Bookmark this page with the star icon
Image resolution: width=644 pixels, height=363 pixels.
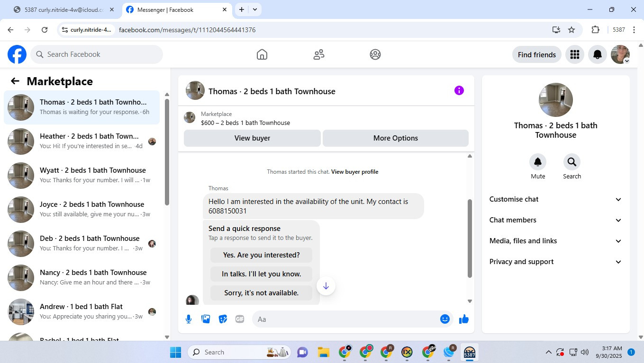pos(571,30)
